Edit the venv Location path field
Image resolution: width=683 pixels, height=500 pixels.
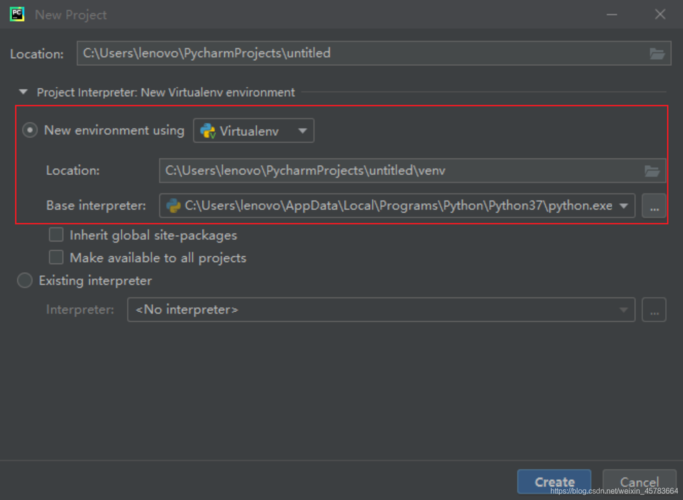pyautogui.click(x=412, y=171)
